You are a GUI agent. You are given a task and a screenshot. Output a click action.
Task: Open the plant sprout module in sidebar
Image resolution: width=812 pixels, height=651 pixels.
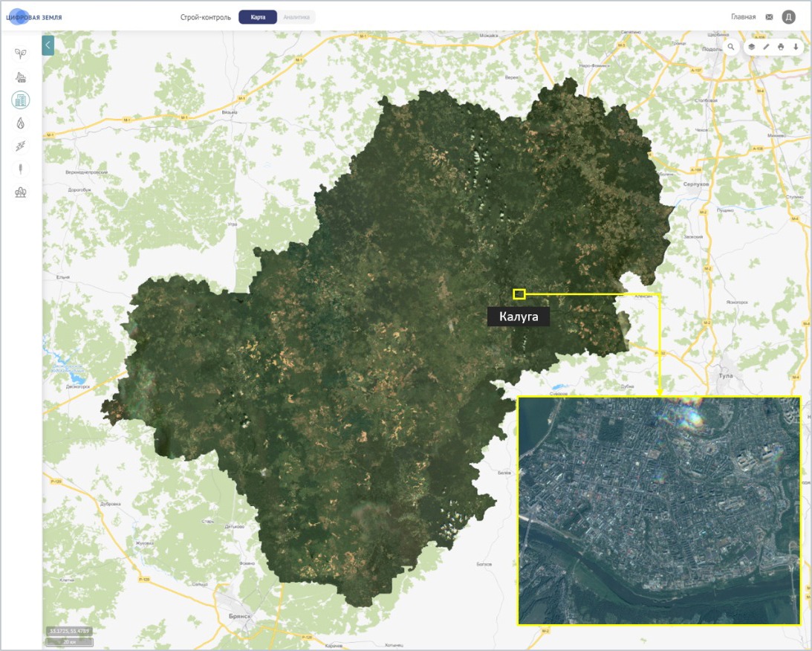point(21,54)
